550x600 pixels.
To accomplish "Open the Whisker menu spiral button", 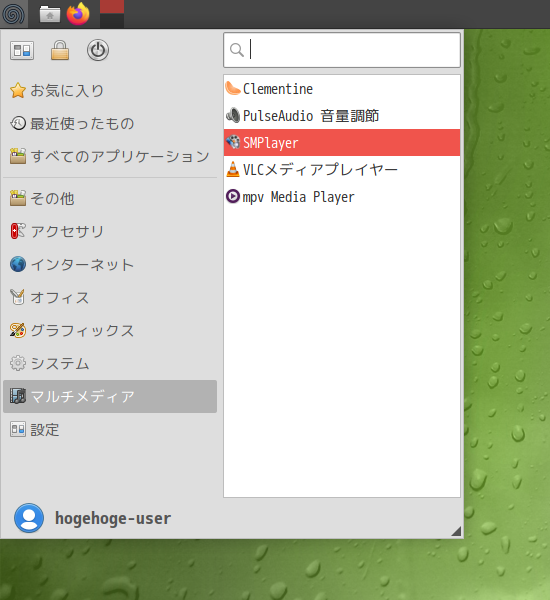I will coord(14,14).
